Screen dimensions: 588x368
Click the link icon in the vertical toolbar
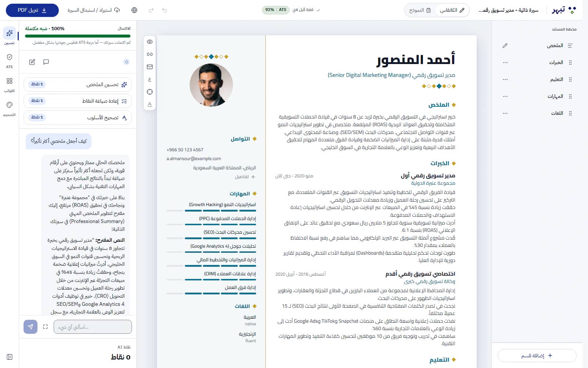(150, 54)
